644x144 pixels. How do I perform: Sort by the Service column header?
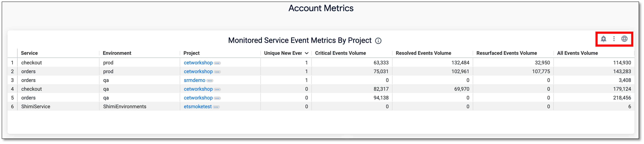[29, 53]
